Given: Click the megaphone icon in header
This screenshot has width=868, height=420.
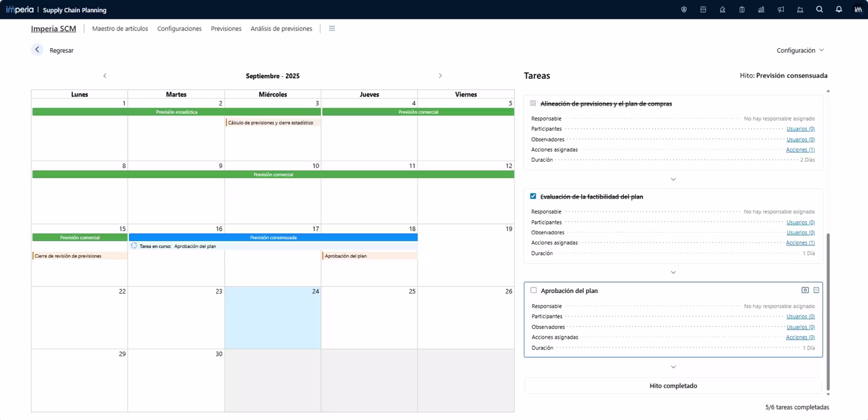Looking at the screenshot, I should tap(781, 10).
